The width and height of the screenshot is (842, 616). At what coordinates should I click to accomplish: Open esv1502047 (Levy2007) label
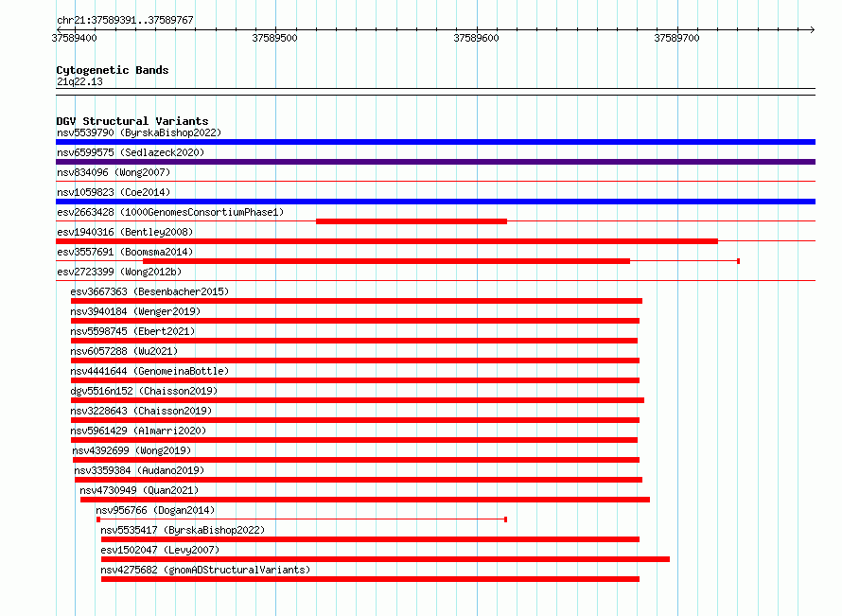coord(161,550)
